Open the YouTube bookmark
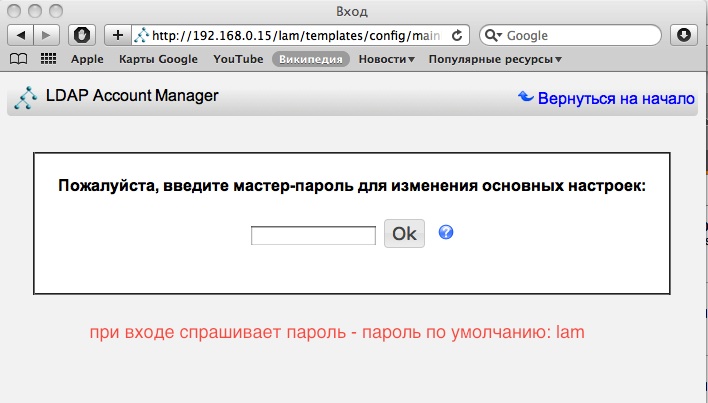Screen dimensions: 708x403 238,59
